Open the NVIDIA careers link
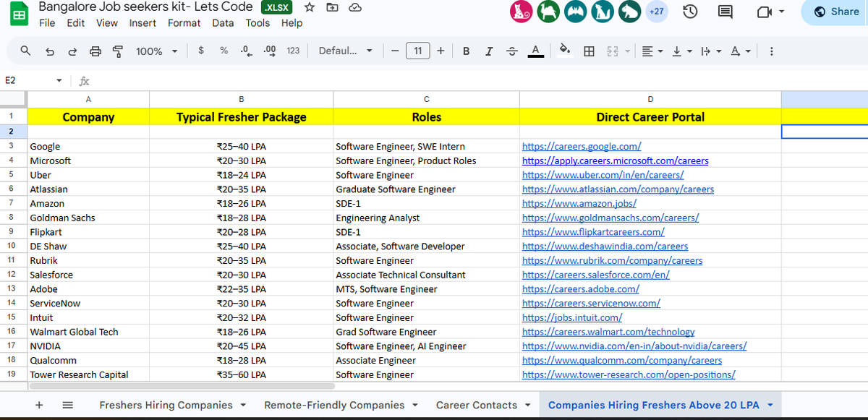Viewport: 868px width, 420px height. (x=634, y=346)
